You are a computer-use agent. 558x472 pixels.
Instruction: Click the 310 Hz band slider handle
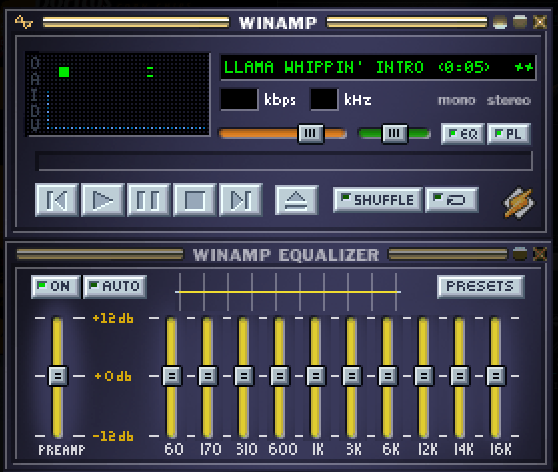coord(244,376)
